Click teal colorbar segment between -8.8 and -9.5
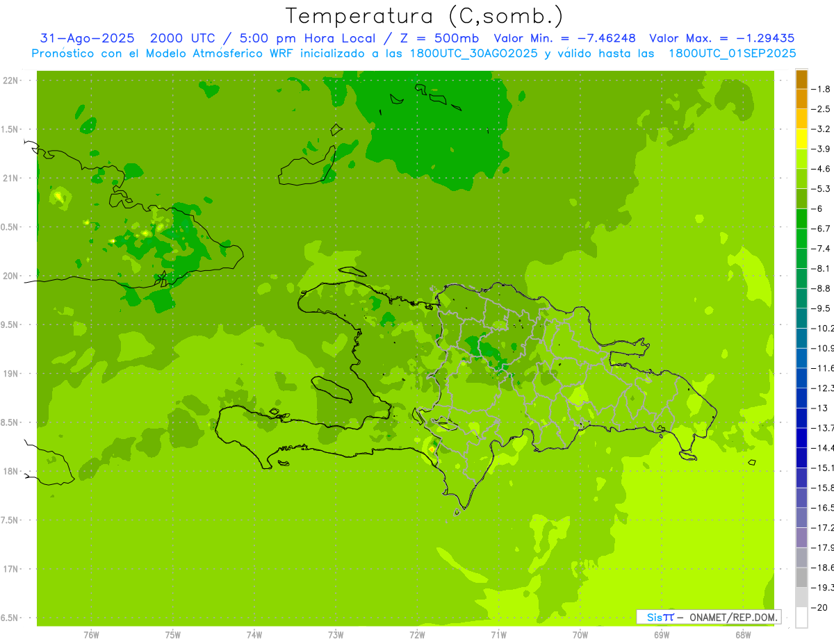The height and width of the screenshot is (644, 834). point(801,299)
